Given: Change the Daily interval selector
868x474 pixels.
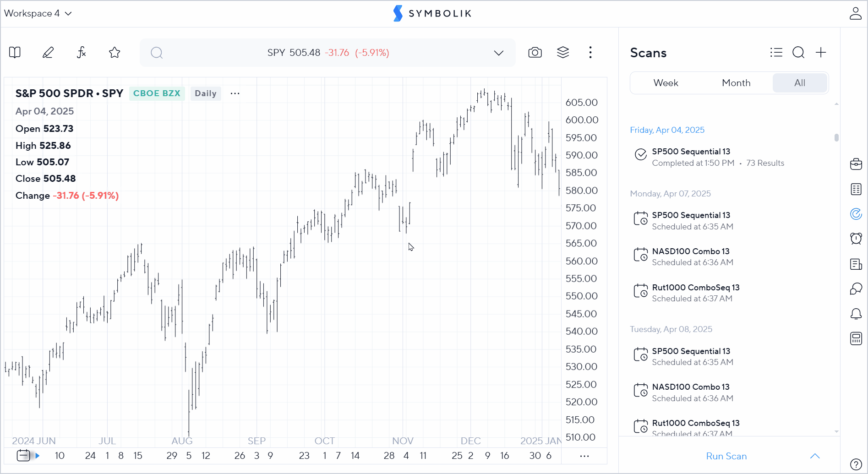Looking at the screenshot, I should click(206, 93).
